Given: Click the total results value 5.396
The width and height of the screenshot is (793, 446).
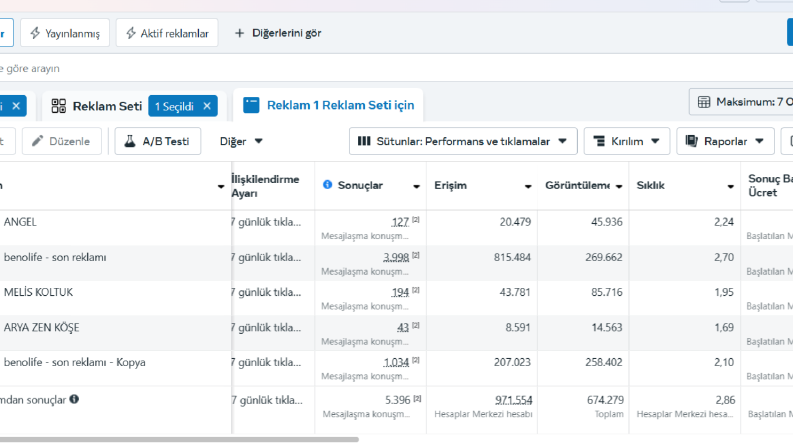Looking at the screenshot, I should (398, 400).
